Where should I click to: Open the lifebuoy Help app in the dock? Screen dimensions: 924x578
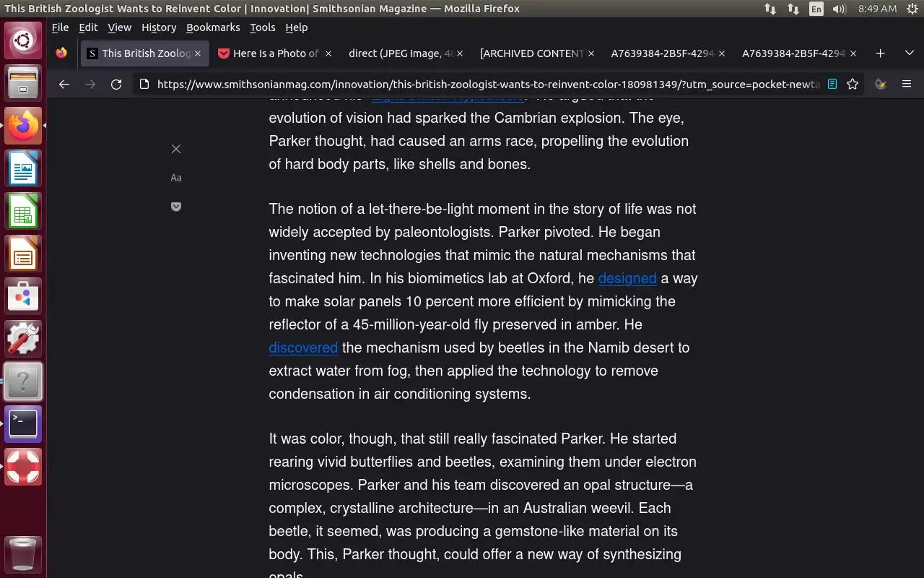click(23, 467)
